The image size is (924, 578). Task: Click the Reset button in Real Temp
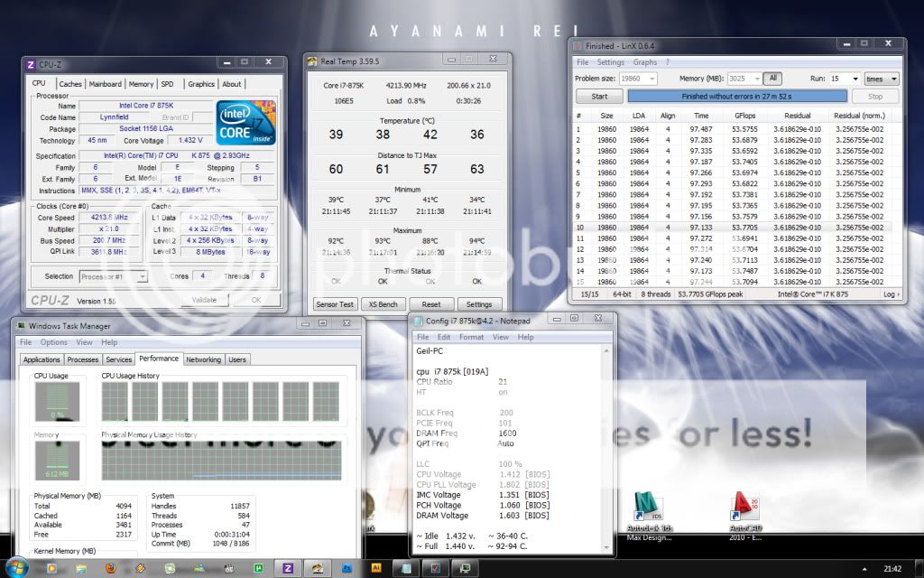[430, 304]
